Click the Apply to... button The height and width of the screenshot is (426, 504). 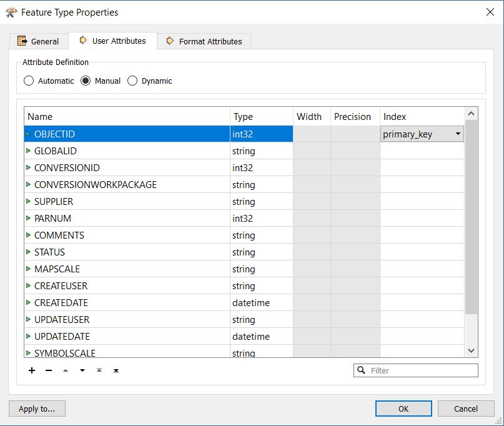[36, 409]
